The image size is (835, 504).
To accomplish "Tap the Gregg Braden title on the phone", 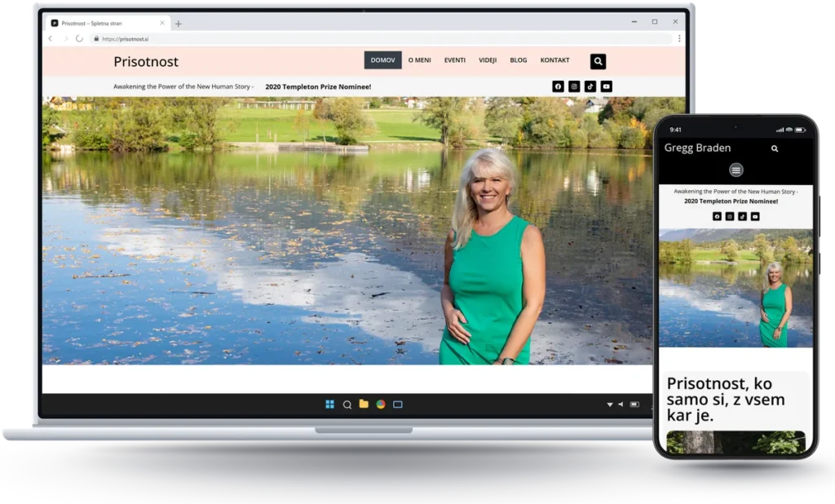I will coord(697,148).
